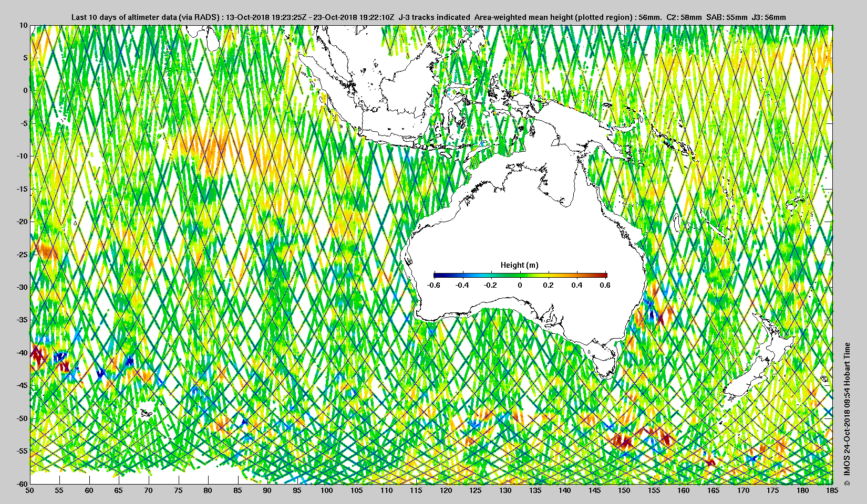Click longitude label 130 on bottom axis

[505, 491]
